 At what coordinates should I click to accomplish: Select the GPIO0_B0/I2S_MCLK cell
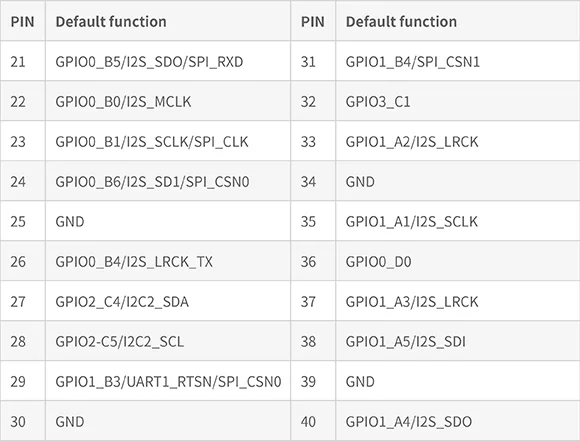click(x=168, y=101)
